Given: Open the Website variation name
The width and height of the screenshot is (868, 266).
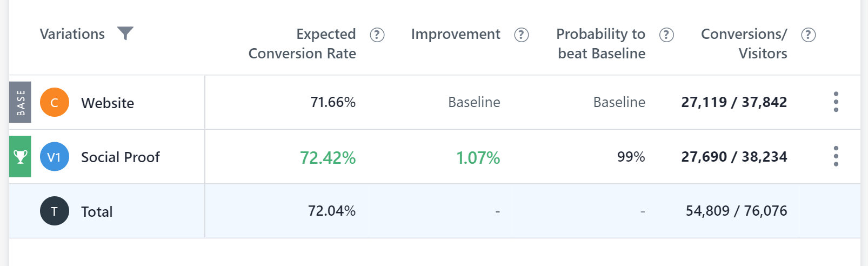Looking at the screenshot, I should click(x=108, y=103).
